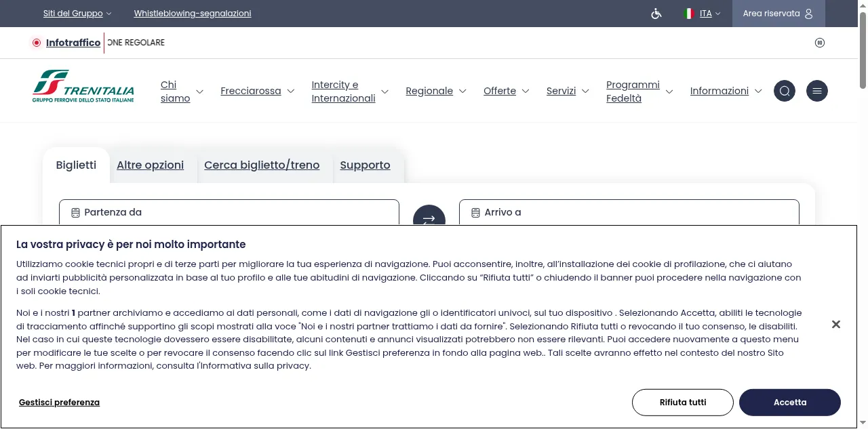The image size is (868, 429).
Task: Accept cookies with Accetta button
Action: point(790,403)
